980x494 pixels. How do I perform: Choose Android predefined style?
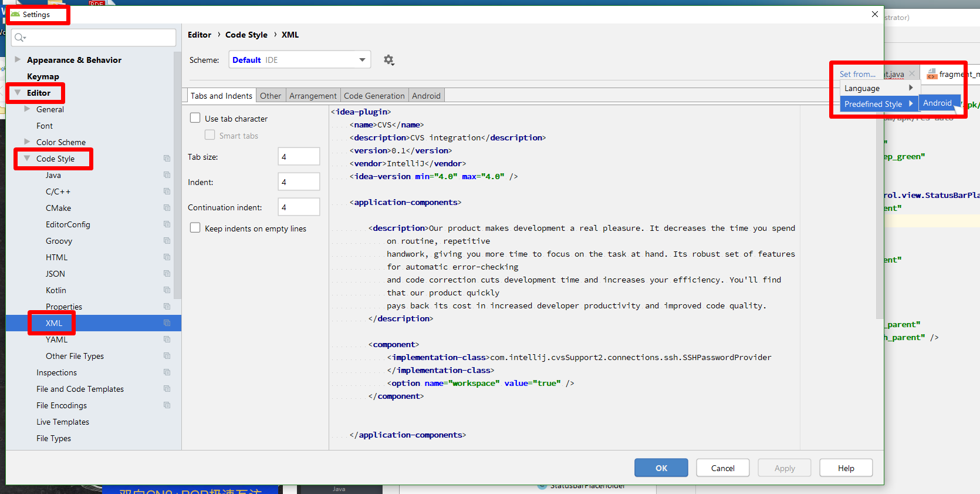click(938, 103)
